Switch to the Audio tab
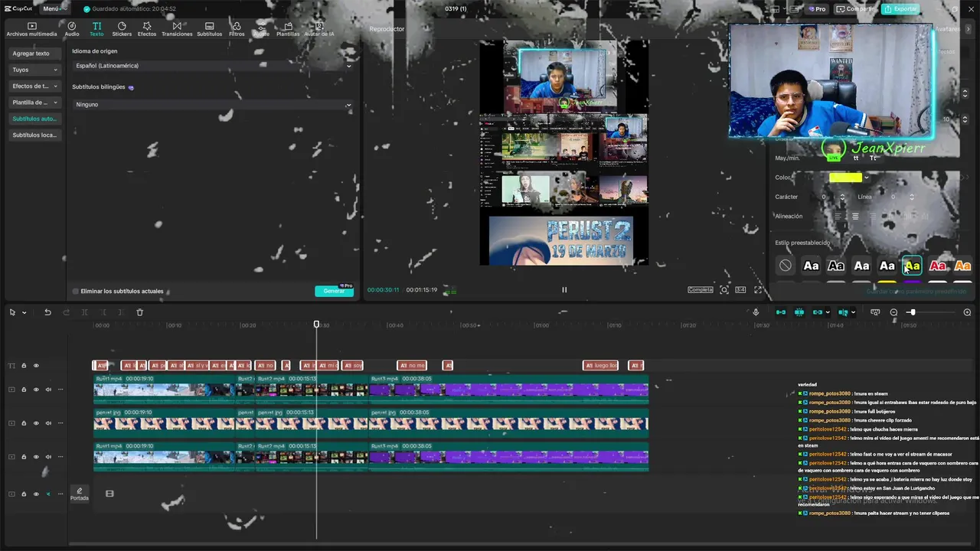Viewport: 980px width, 551px height. pos(72,30)
